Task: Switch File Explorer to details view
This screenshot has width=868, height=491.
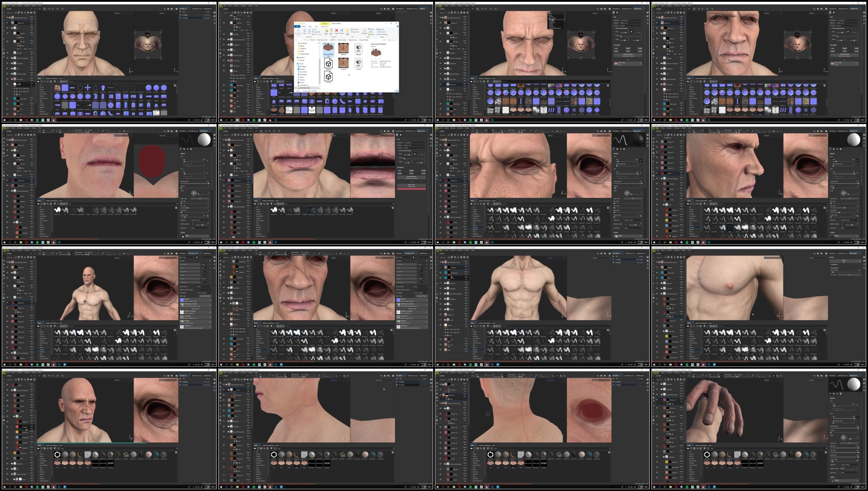Action: [x=394, y=91]
